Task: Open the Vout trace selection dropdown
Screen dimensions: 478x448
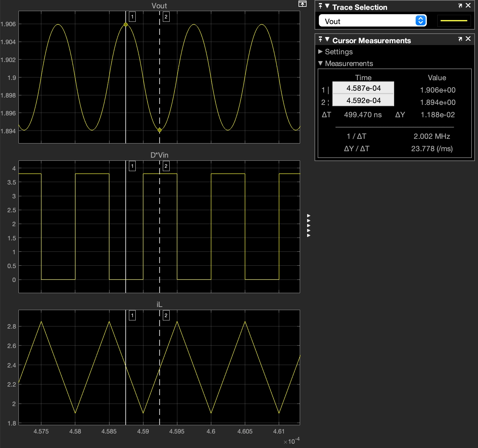Action: (373, 21)
